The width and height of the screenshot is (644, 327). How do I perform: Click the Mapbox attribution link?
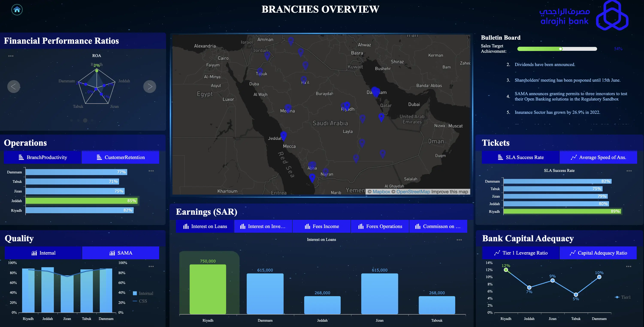tap(381, 192)
